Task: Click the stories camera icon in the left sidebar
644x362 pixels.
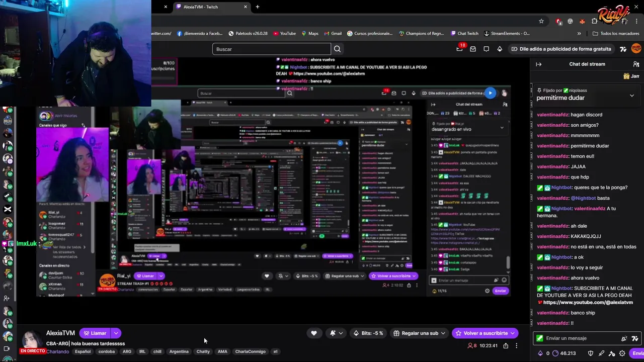Action: point(7,348)
